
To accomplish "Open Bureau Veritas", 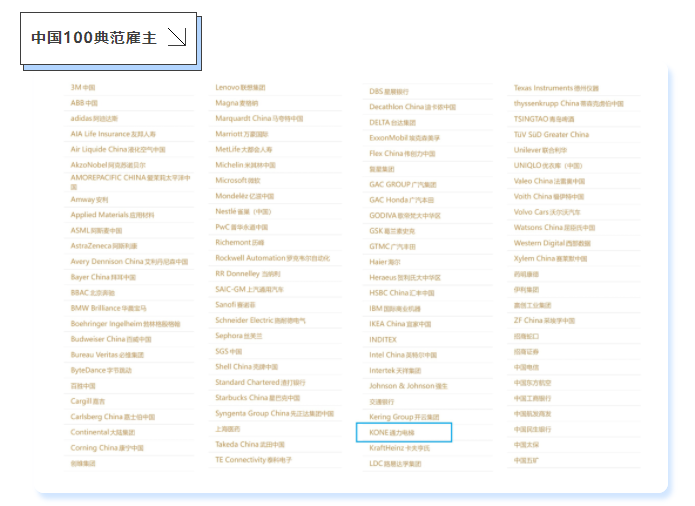I will coord(107,354).
